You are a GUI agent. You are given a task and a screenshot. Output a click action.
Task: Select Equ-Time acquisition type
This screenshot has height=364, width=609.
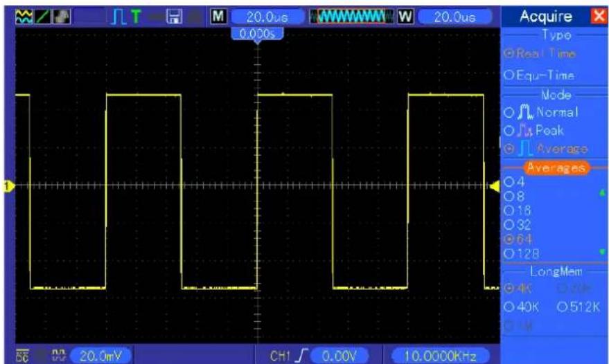tap(539, 75)
